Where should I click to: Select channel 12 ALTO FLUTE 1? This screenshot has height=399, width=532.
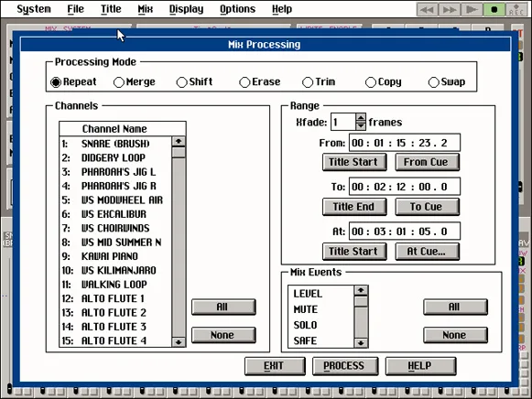115,298
